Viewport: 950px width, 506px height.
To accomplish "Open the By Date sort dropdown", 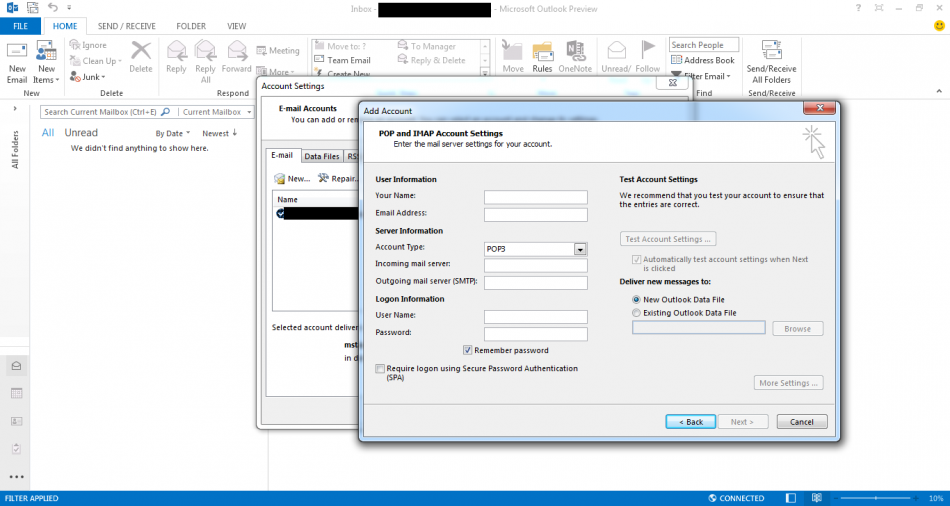I will tap(173, 133).
